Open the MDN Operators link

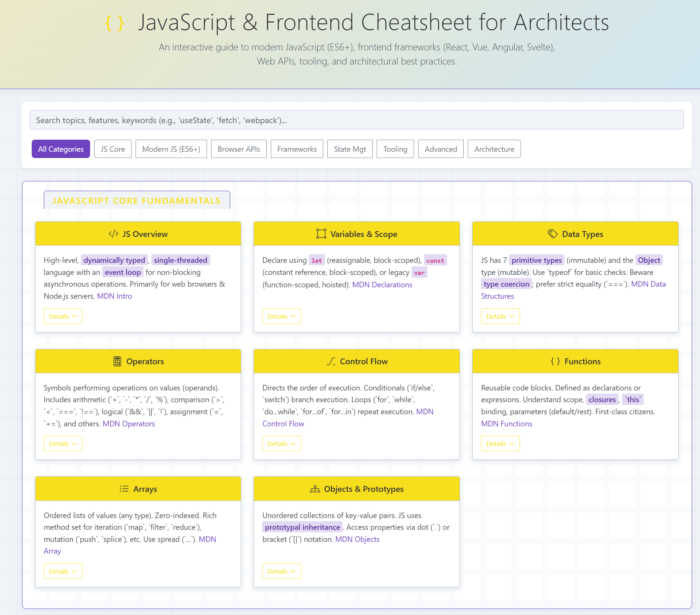click(x=129, y=424)
